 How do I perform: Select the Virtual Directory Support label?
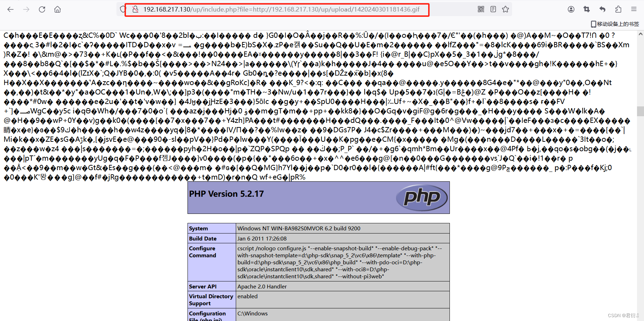click(x=212, y=300)
